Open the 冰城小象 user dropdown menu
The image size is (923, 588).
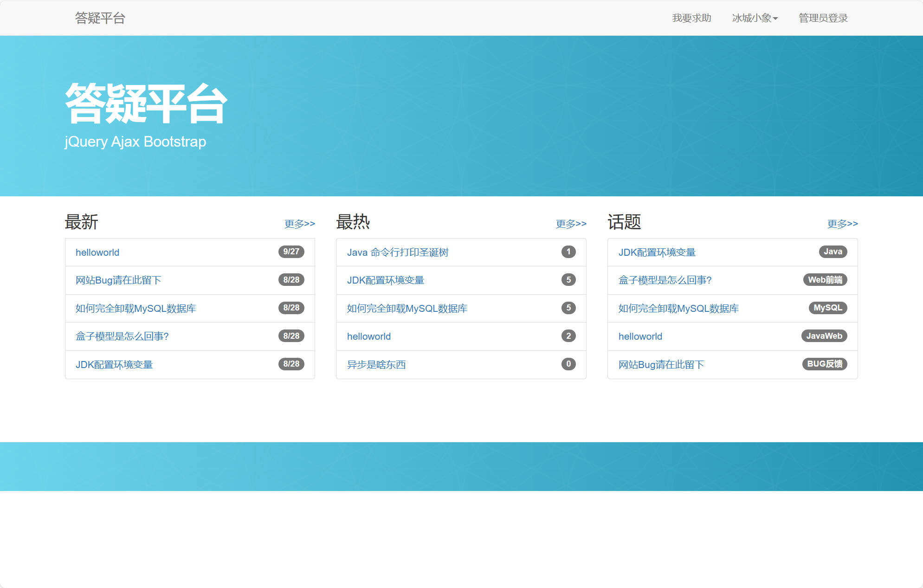pyautogui.click(x=754, y=18)
